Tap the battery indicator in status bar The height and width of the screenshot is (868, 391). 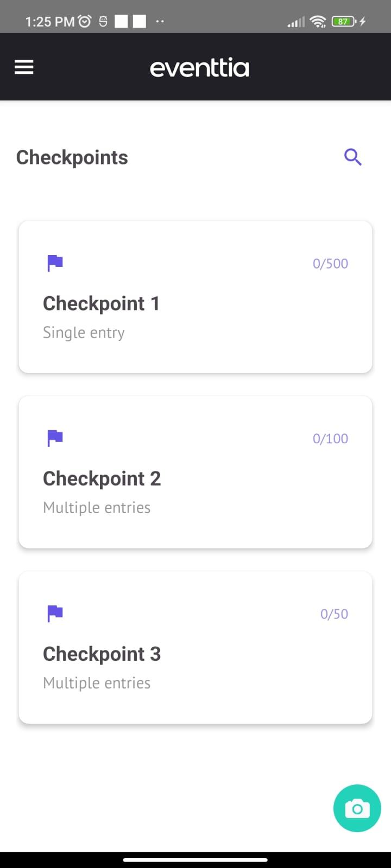click(344, 22)
